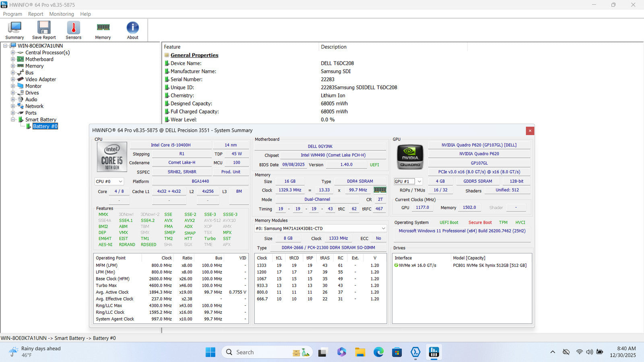Click the Intel Core i5 logo
The width and height of the screenshot is (644, 362).
112,157
